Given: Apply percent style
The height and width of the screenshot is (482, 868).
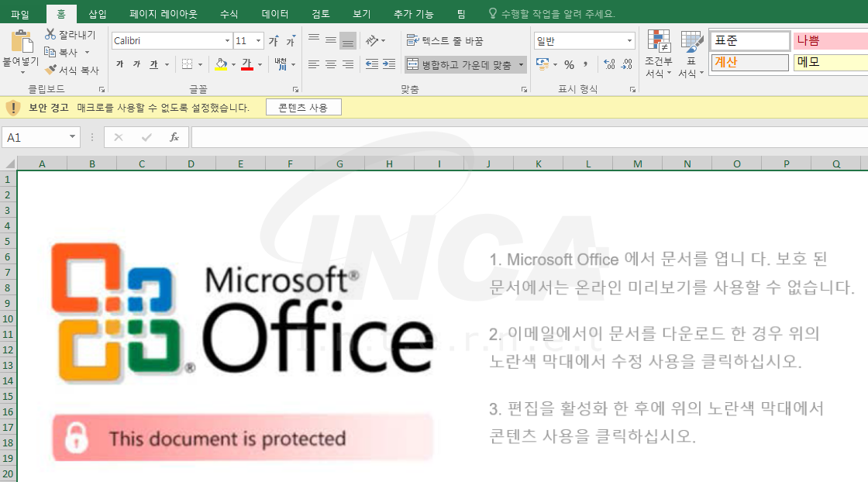Looking at the screenshot, I should pos(569,65).
